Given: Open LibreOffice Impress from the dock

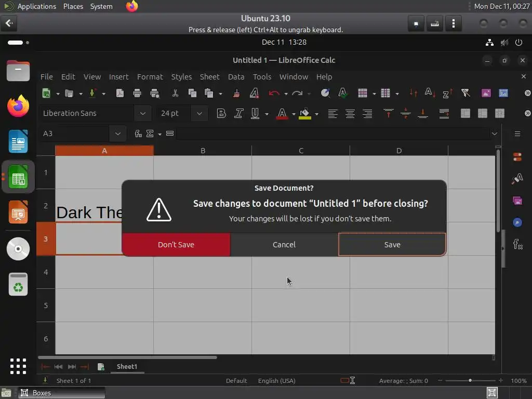Looking at the screenshot, I should [x=18, y=212].
